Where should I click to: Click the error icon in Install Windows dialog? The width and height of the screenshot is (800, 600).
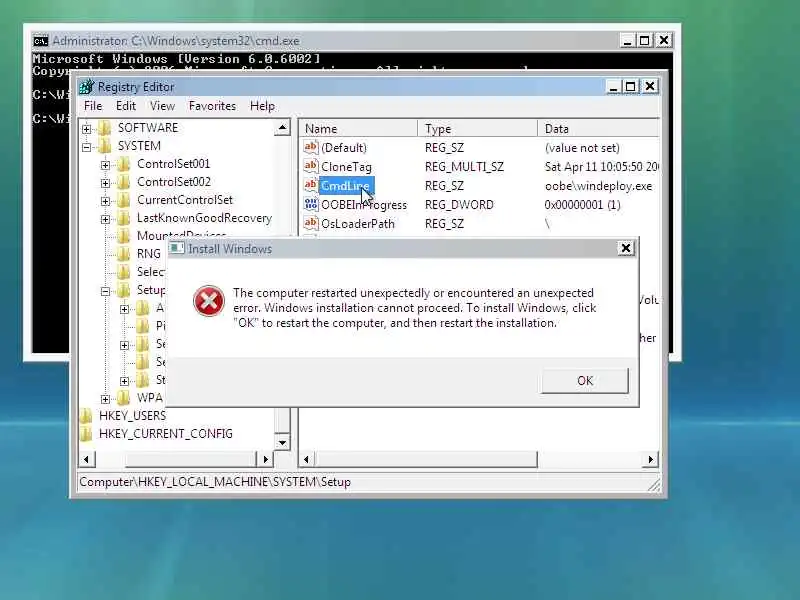pos(209,301)
